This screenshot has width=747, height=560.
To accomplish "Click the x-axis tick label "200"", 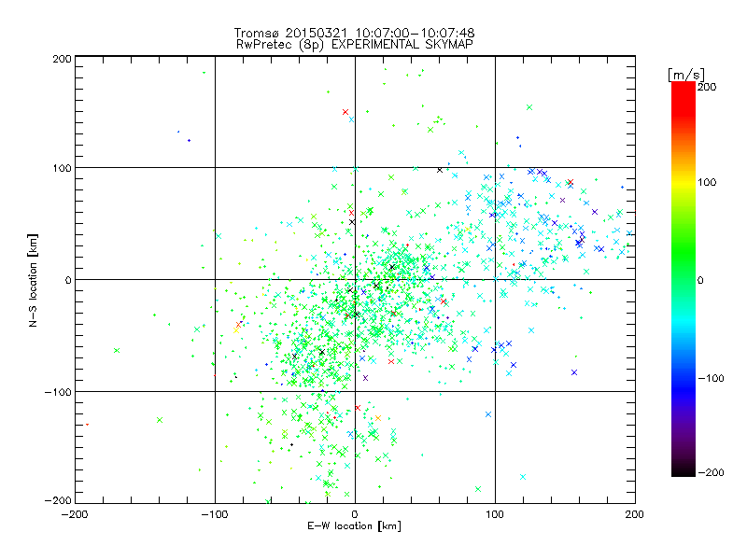I will point(635,514).
